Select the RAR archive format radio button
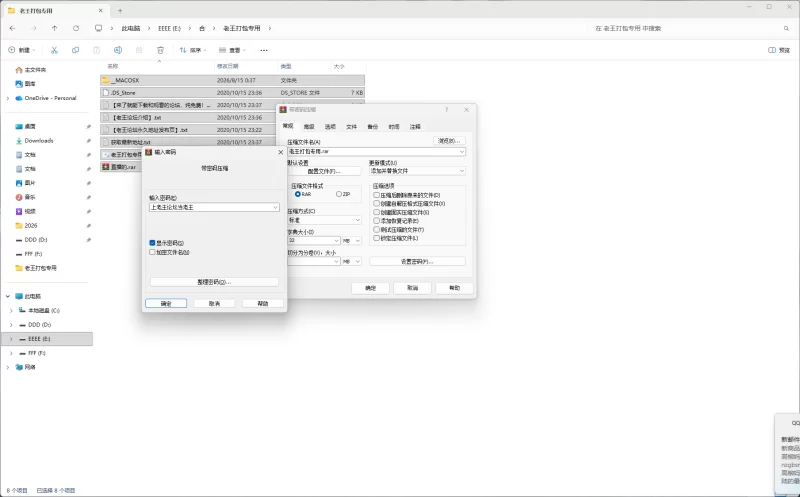Viewport: 800px width, 497px height. (297, 194)
